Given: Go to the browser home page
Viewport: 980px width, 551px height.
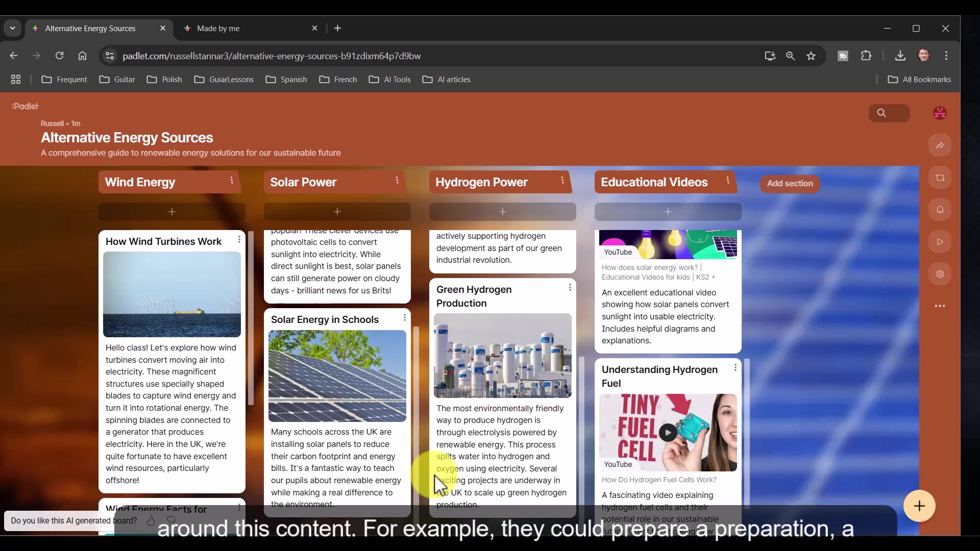Looking at the screenshot, I should pos(82,56).
